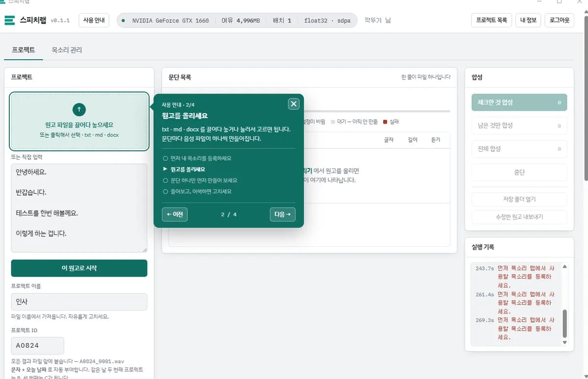Click the 배치 1 batch text
Image resolution: width=588 pixels, height=379 pixels.
coord(282,21)
